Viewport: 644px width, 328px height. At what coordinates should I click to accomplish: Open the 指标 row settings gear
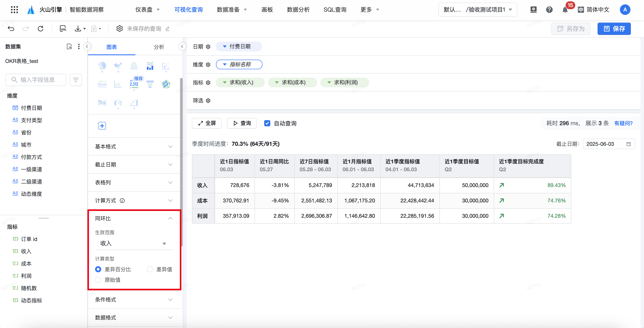[x=208, y=83]
